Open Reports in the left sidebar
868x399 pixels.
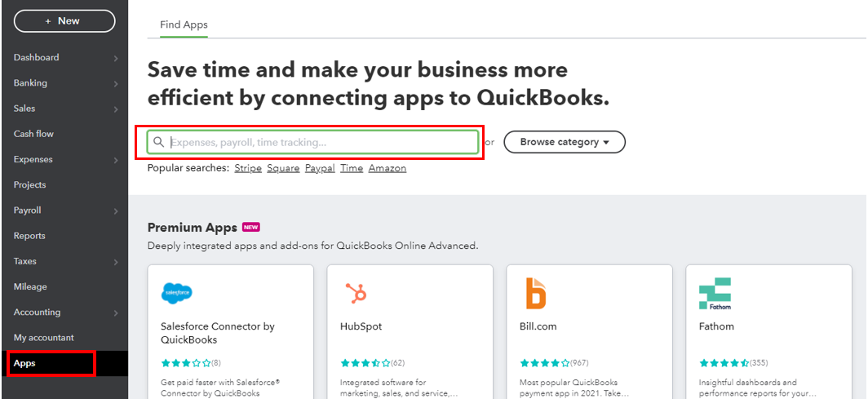(x=29, y=236)
